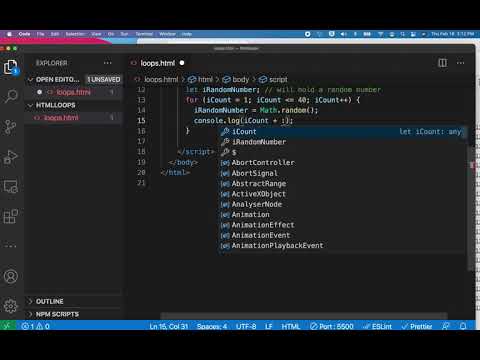The image size is (480, 360).
Task: Choose AnimationPlaybackEvent from suggestions
Action: 342,245
